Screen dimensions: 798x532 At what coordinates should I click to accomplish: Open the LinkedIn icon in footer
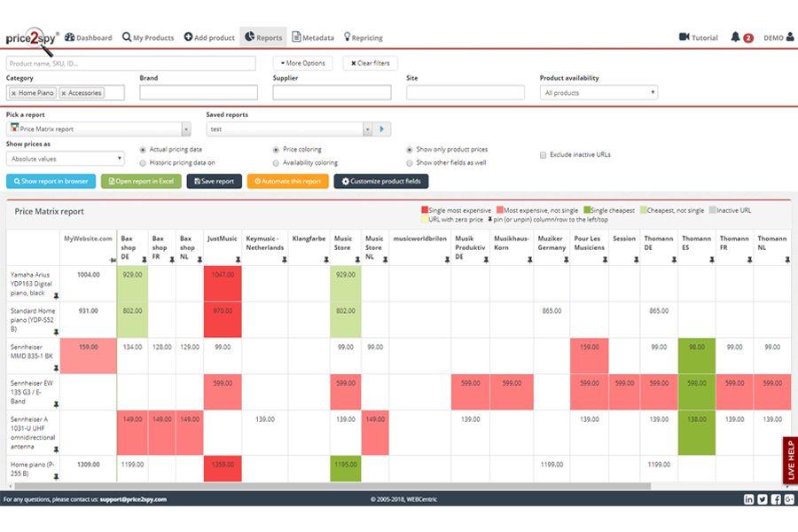[748, 499]
